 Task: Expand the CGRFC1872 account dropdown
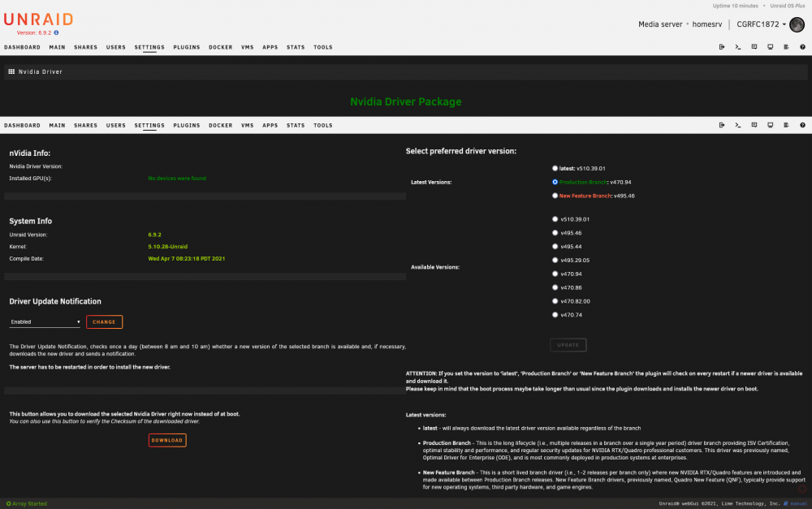[762, 24]
